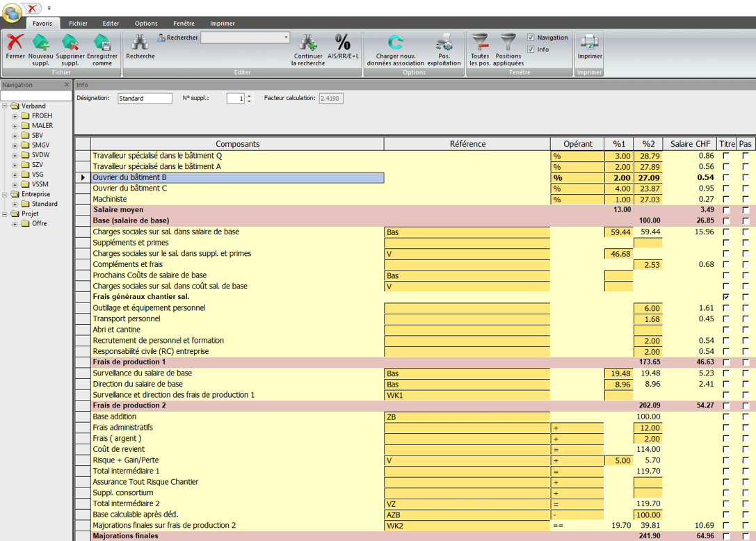Click the Nouveau suppl. icon
The image size is (756, 541).
click(40, 42)
